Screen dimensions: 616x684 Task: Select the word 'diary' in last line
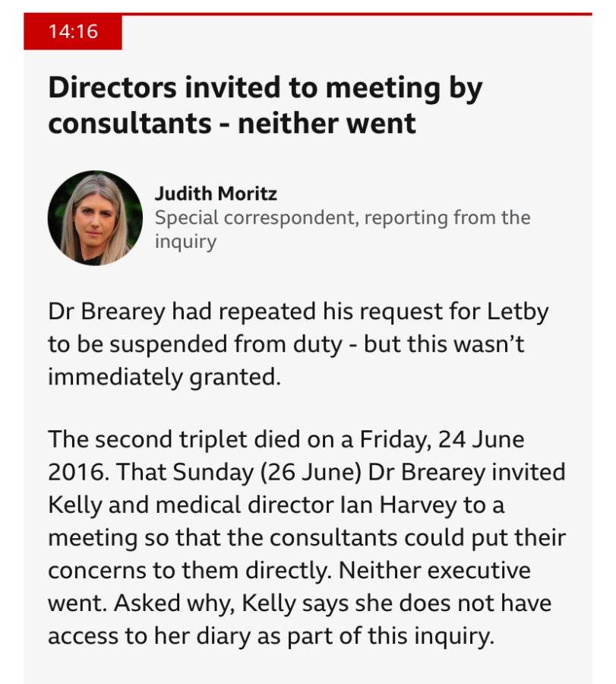[x=223, y=636]
